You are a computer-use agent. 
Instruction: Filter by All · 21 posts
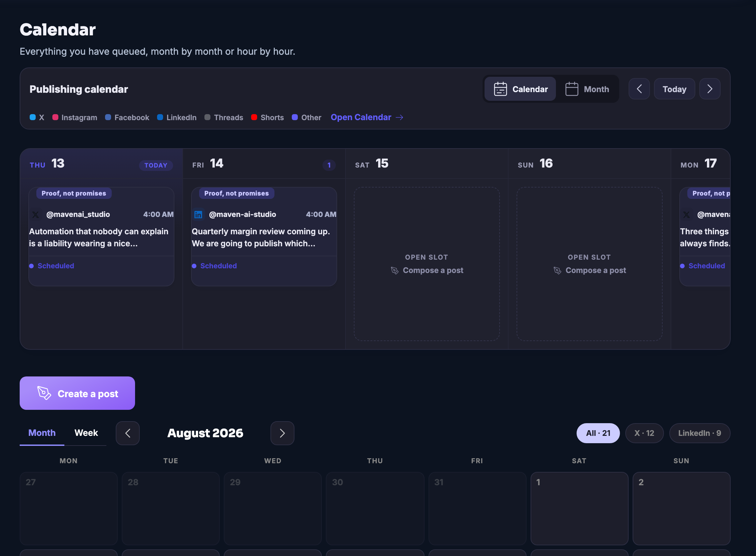598,433
